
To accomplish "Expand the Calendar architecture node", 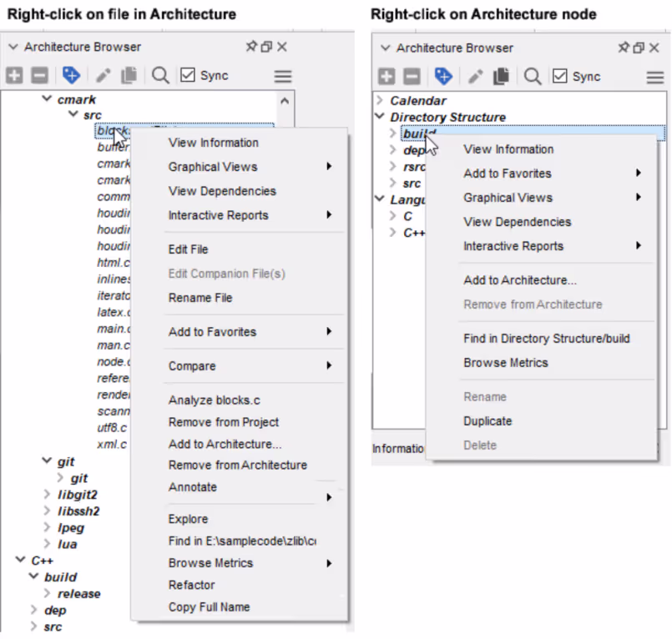I will point(380,100).
